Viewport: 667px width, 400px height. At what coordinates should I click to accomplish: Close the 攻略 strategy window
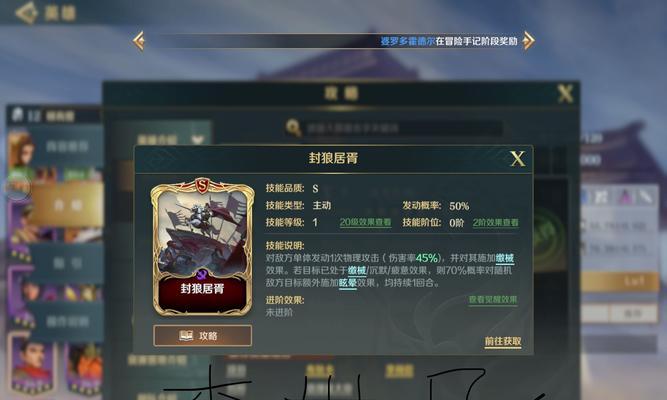[x=565, y=94]
